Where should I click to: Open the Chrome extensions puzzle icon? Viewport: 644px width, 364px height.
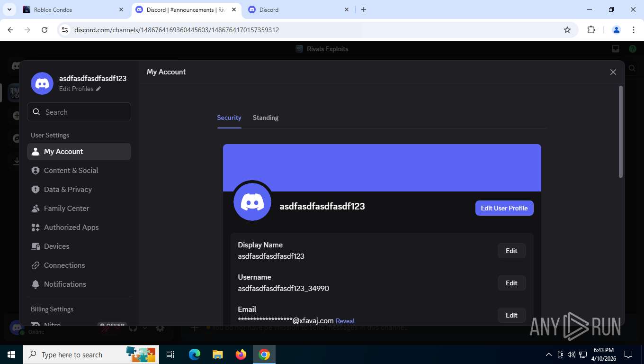pos(591,30)
